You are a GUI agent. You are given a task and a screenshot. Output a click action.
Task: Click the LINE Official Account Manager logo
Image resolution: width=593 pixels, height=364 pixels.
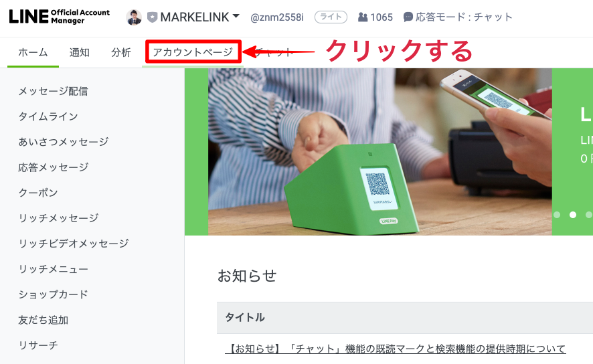(59, 17)
